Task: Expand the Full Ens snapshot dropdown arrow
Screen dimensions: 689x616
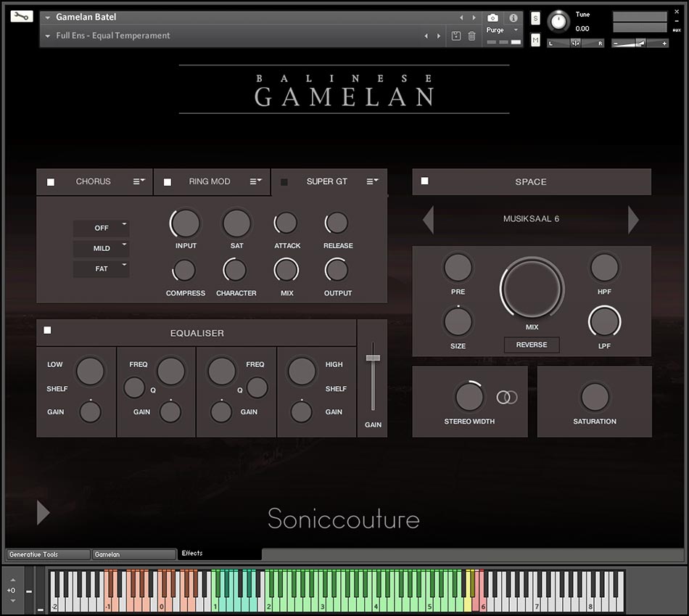Action: click(x=47, y=36)
